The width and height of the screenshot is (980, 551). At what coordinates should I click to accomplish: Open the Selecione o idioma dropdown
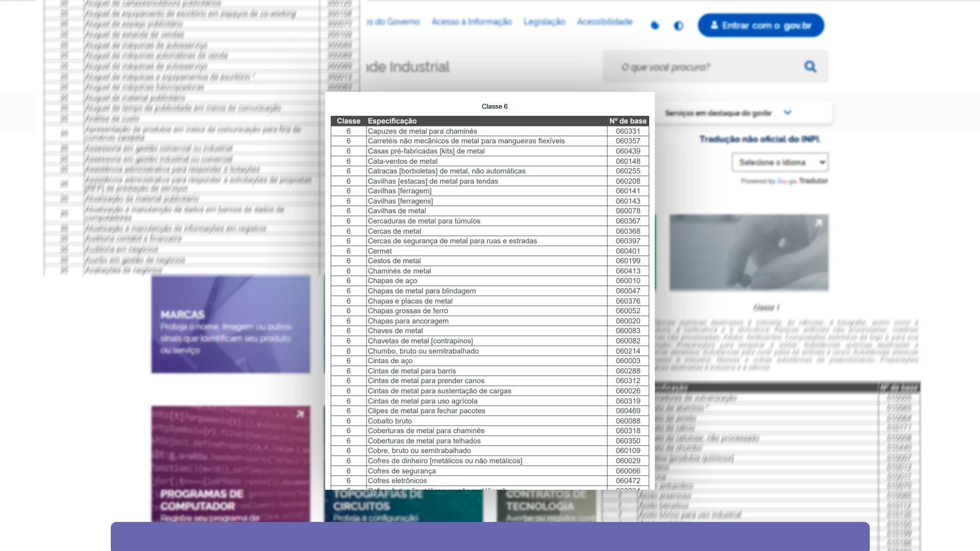pos(780,162)
